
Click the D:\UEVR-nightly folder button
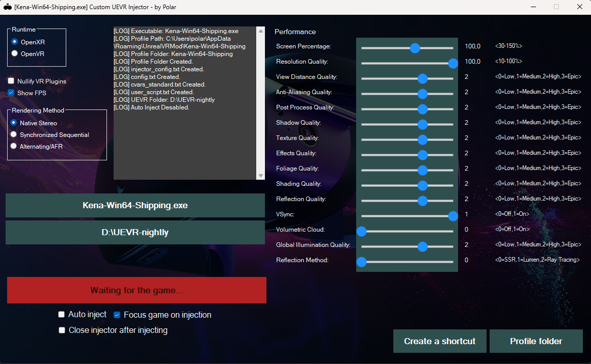click(136, 233)
